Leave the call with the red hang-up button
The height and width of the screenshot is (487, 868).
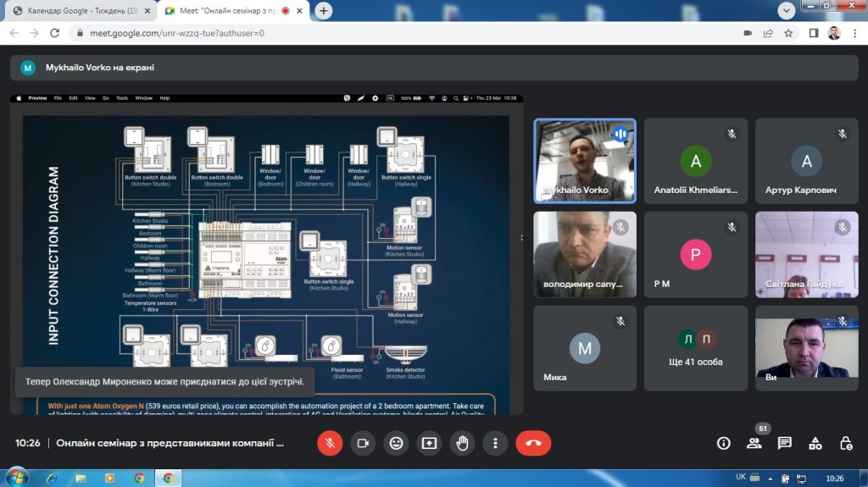point(533,443)
